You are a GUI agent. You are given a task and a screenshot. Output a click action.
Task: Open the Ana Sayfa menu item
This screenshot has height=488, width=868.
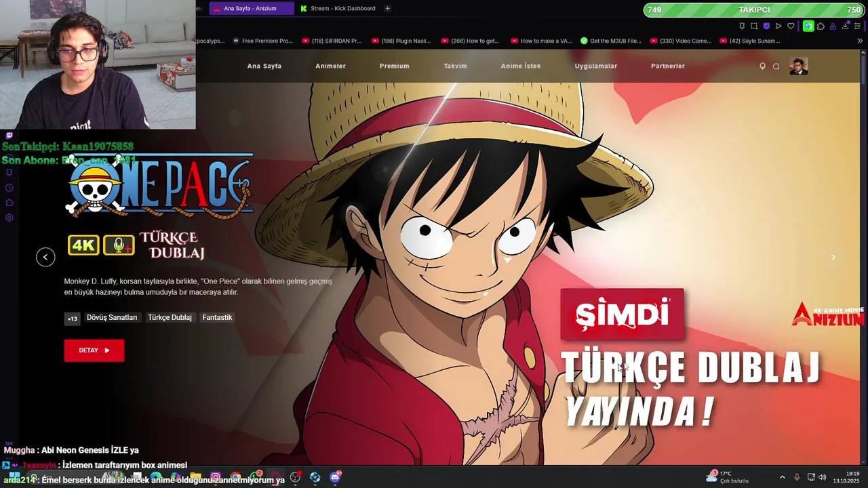click(264, 66)
